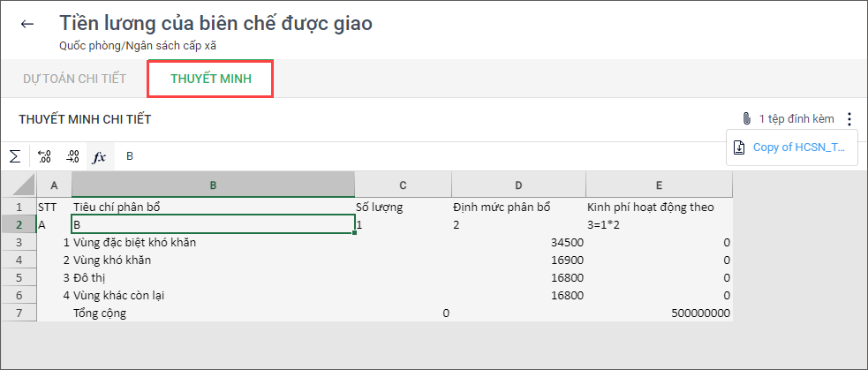Click the file download icon
This screenshot has height=370, width=868.
(x=739, y=147)
